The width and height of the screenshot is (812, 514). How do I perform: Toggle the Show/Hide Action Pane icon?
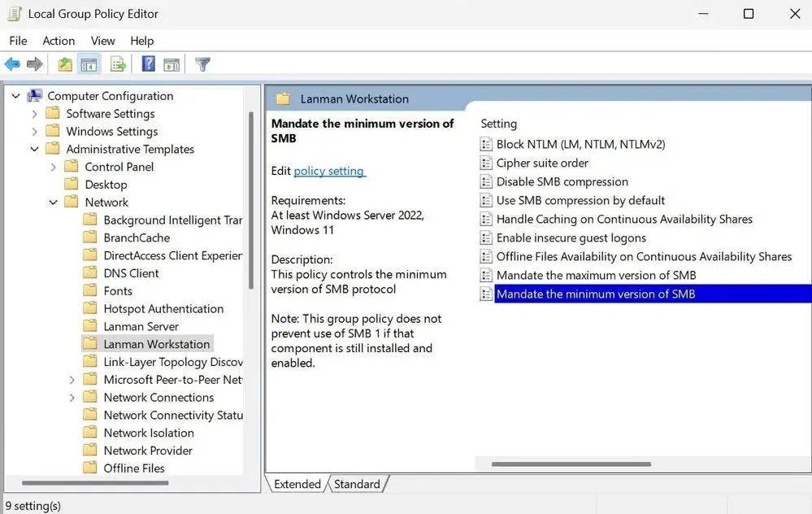click(x=172, y=65)
